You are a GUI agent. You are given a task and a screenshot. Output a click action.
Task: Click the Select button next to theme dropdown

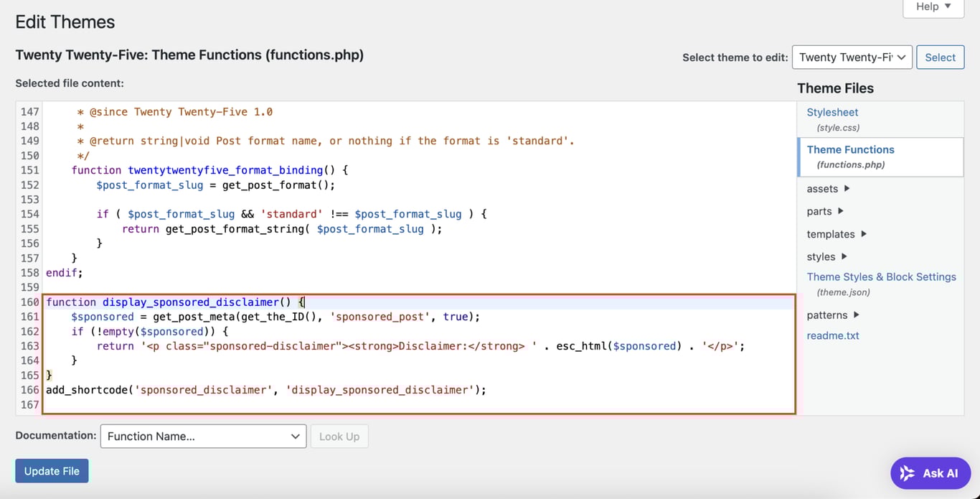(940, 57)
